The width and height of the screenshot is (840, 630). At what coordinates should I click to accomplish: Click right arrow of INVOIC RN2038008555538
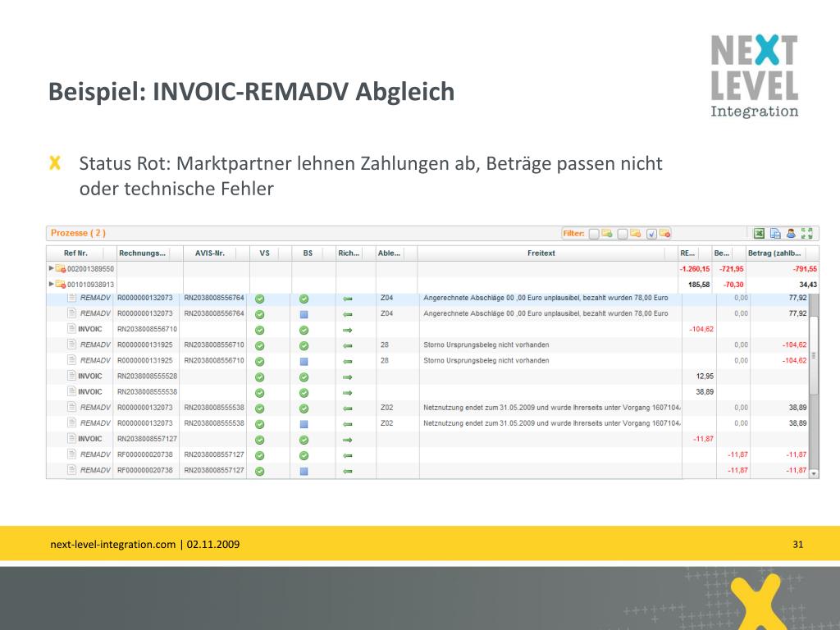pos(348,393)
